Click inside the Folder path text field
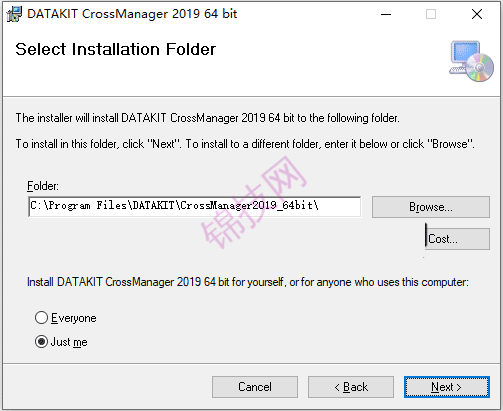This screenshot has width=503, height=411. pos(195,207)
